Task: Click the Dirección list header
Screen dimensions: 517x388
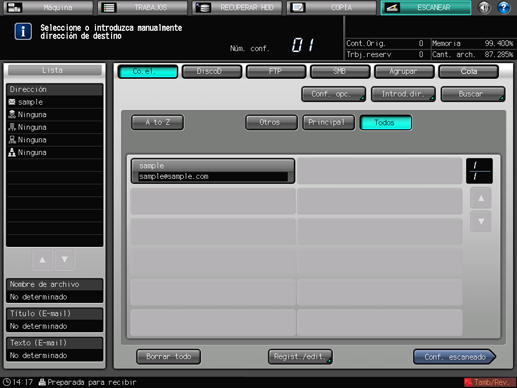Action: coord(55,89)
